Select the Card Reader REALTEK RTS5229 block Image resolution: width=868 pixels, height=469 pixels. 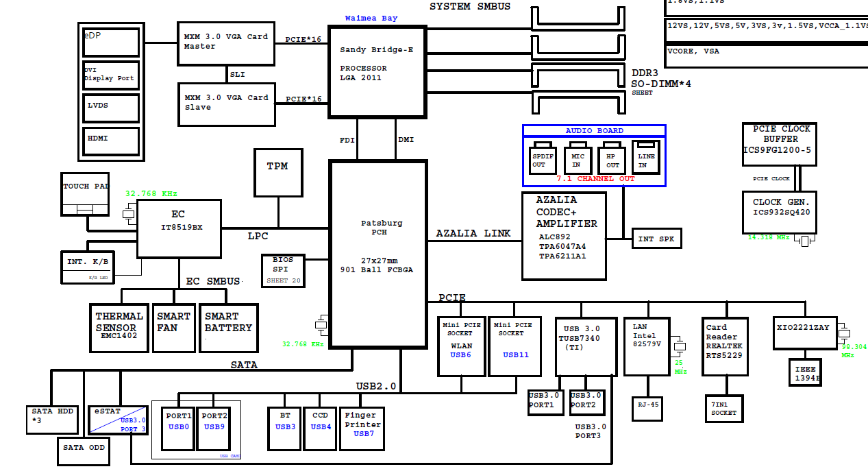pos(722,346)
